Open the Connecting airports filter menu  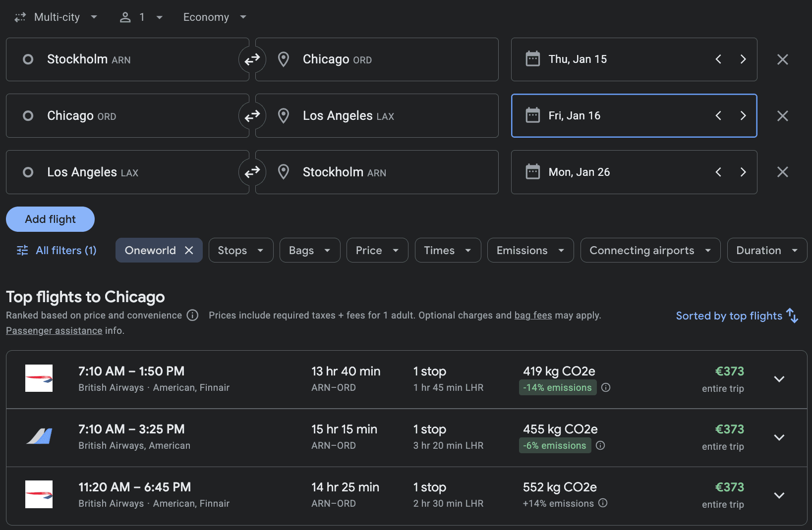tap(649, 250)
